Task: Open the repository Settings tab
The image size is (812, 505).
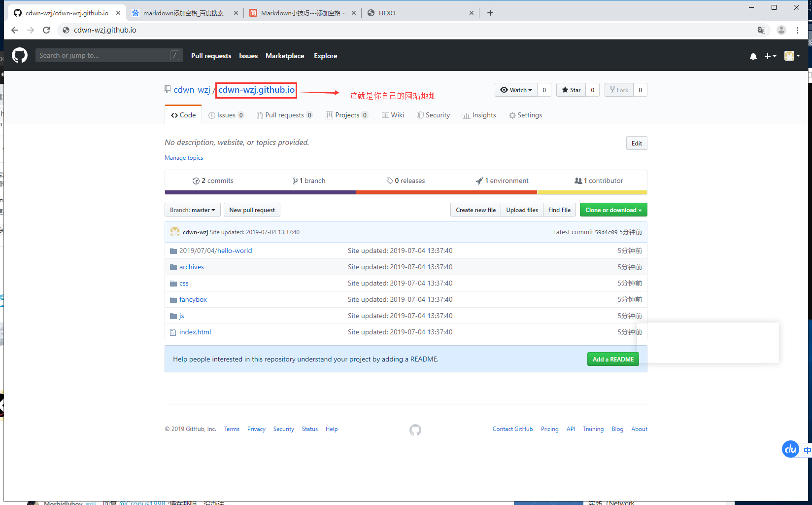Action: (525, 115)
